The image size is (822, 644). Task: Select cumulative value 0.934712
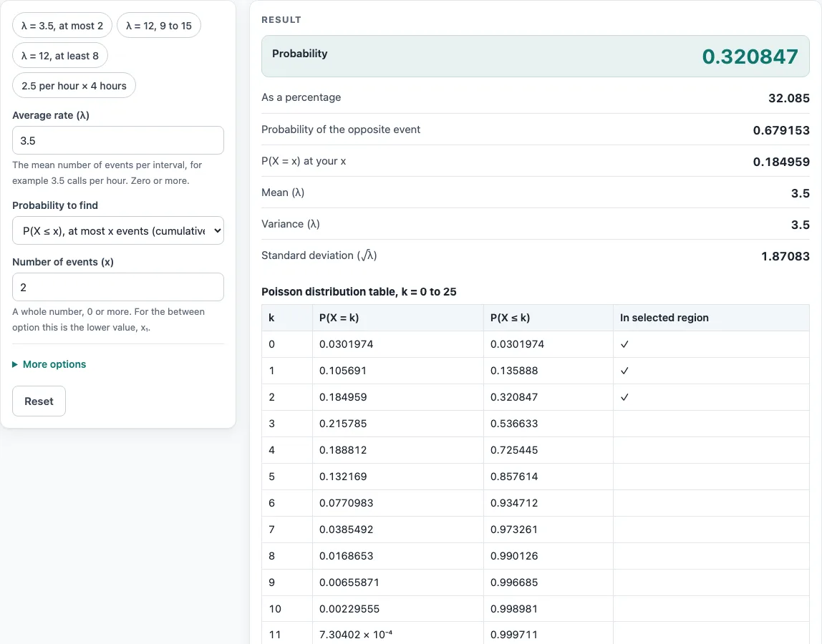pos(514,503)
